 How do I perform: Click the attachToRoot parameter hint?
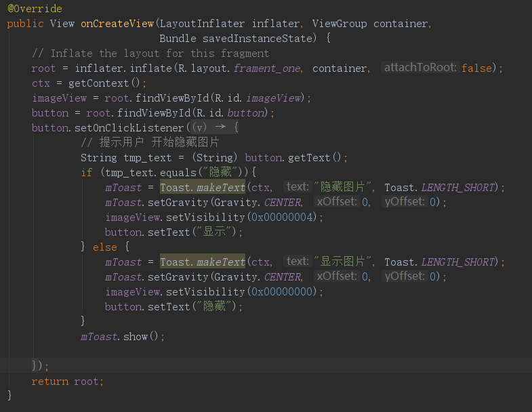coord(420,67)
